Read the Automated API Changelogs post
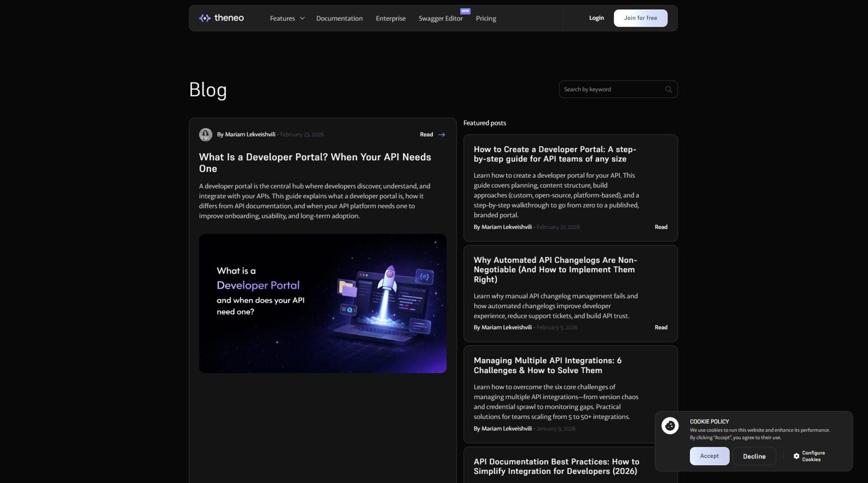The image size is (868, 483). tap(660, 327)
